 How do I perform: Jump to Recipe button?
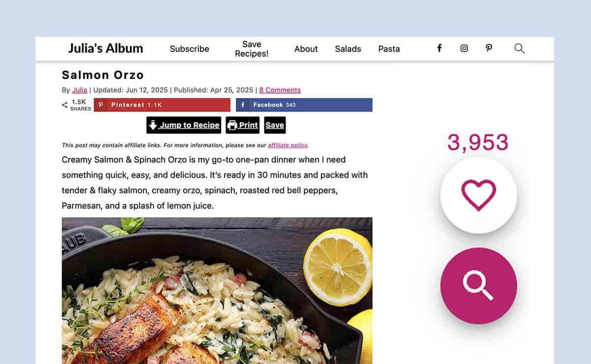pyautogui.click(x=184, y=125)
